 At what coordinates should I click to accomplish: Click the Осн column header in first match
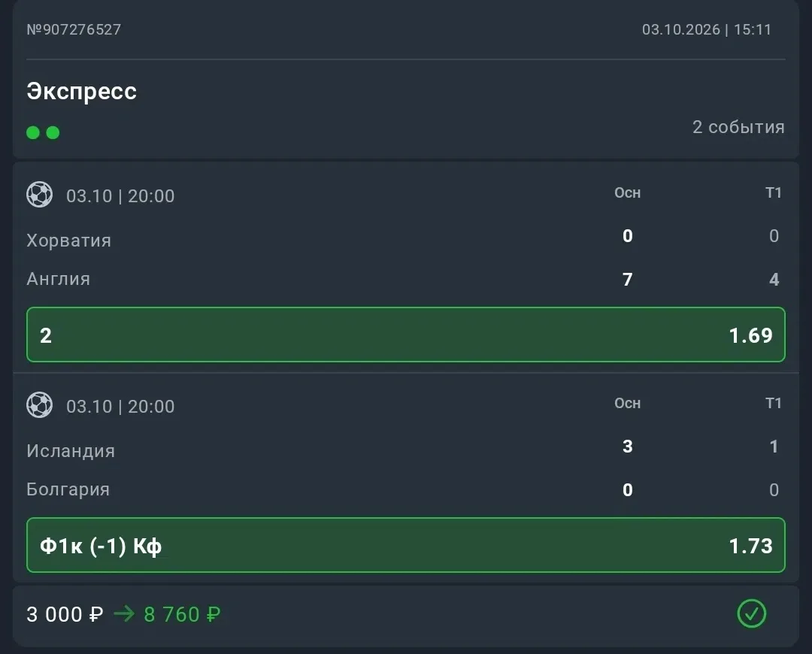pyautogui.click(x=628, y=192)
